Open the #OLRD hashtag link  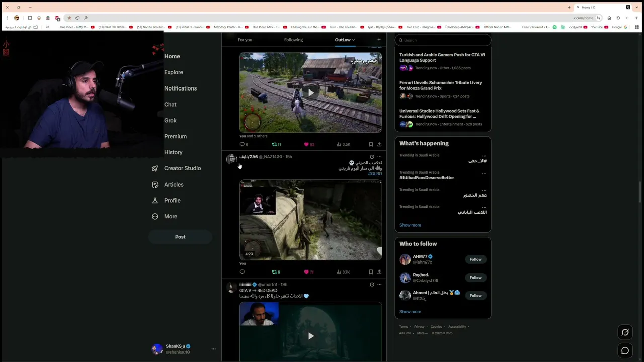click(375, 174)
